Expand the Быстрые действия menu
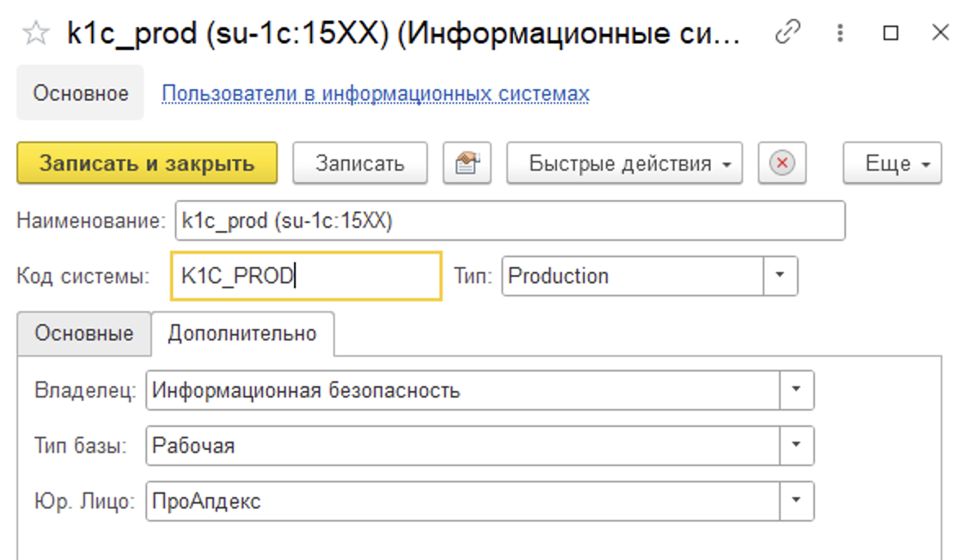967x560 pixels. coord(624,163)
